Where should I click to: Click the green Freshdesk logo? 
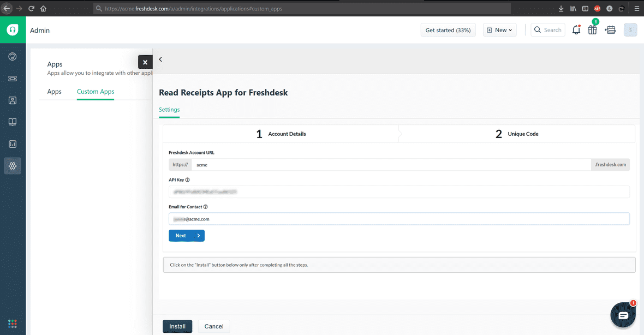pos(12,29)
